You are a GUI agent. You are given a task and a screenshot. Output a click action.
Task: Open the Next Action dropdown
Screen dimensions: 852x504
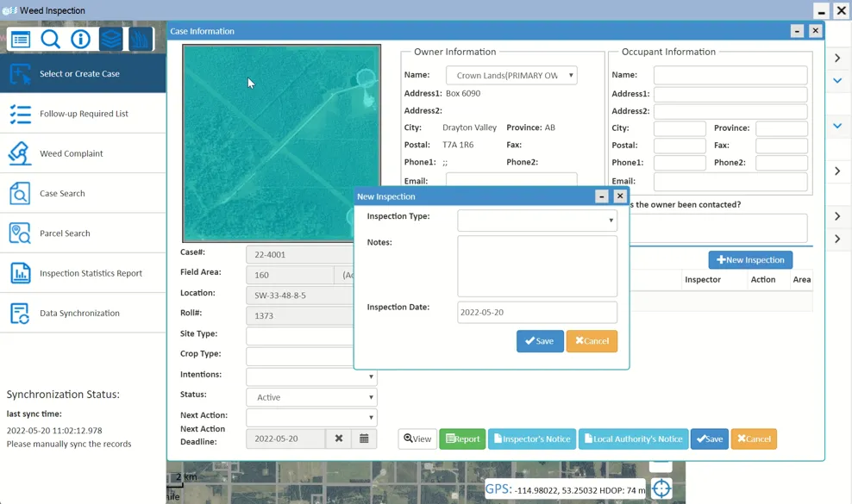(311, 418)
